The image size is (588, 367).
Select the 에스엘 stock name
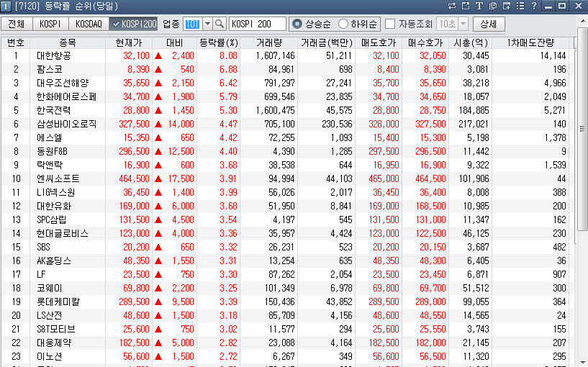tap(50, 137)
